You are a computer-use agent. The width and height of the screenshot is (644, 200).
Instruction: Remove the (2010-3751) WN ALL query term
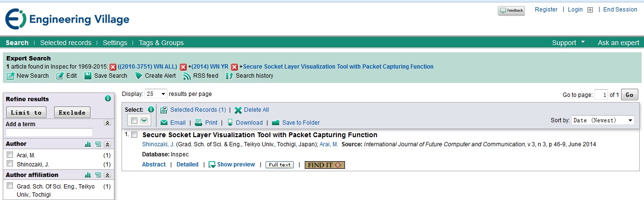click(x=113, y=67)
